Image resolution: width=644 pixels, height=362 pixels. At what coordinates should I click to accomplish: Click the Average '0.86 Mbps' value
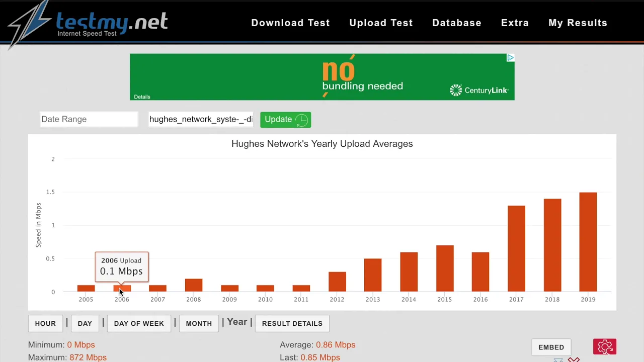pyautogui.click(x=336, y=345)
